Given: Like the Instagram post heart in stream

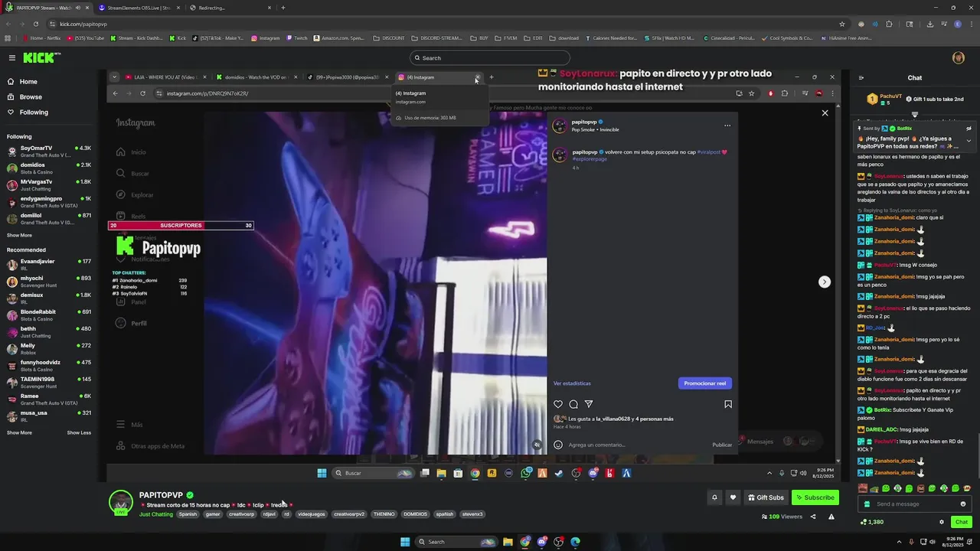Looking at the screenshot, I should click(558, 404).
